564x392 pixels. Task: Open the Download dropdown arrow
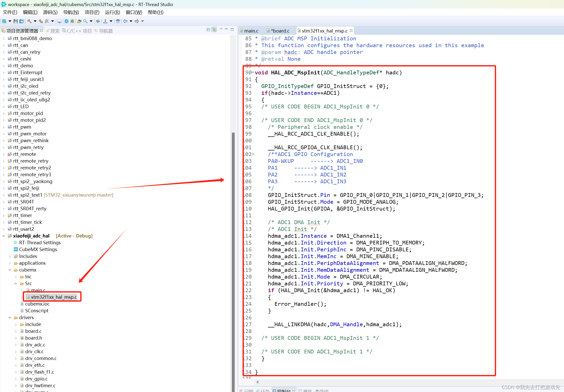(x=111, y=21)
